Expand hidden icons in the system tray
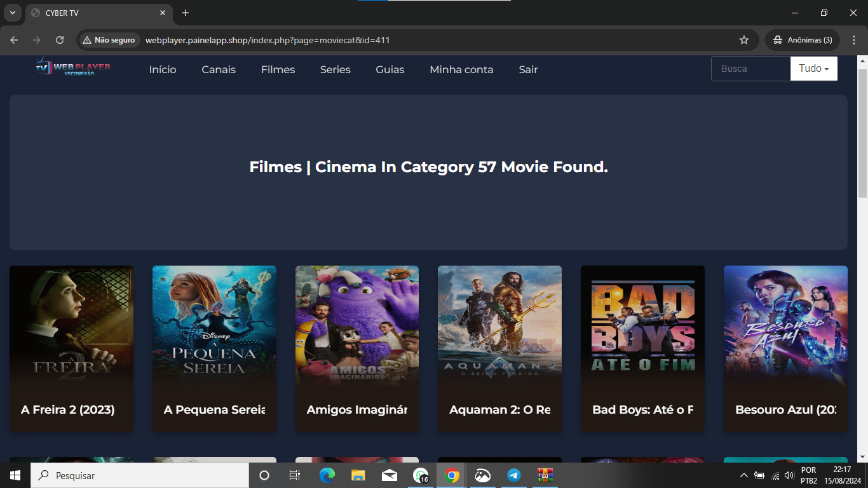 (x=743, y=475)
